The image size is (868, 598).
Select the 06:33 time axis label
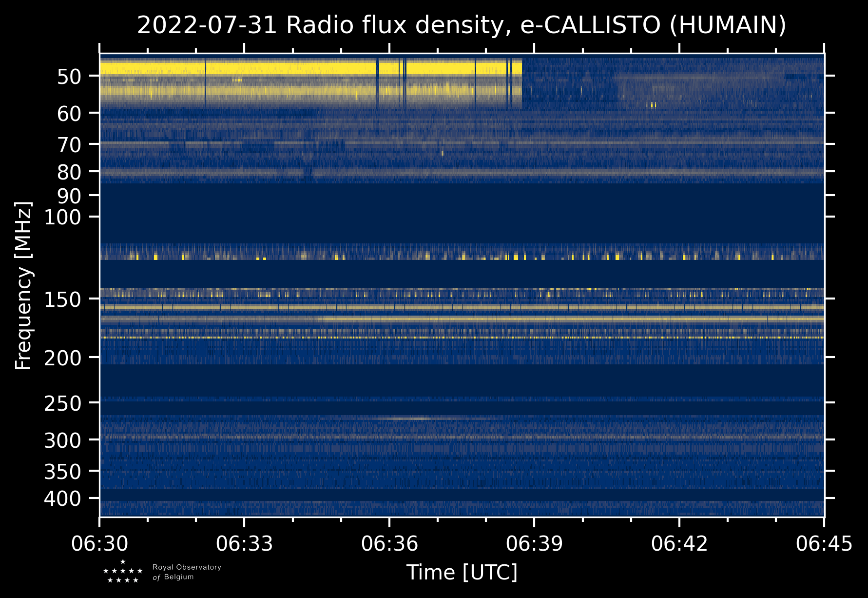pos(244,543)
